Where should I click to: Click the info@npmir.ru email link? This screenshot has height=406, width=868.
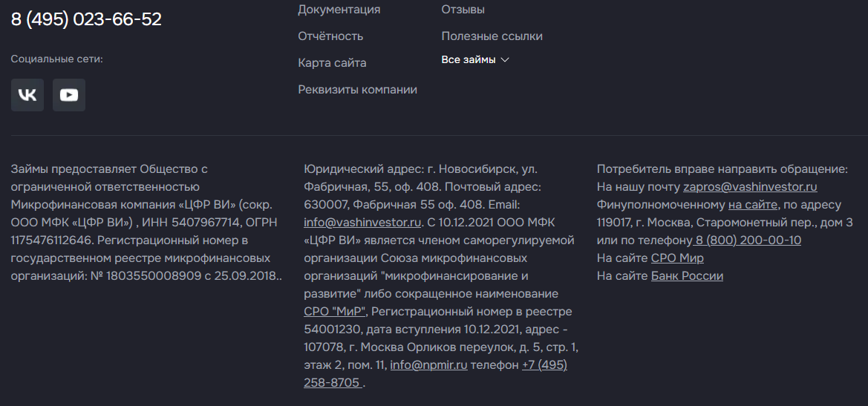(428, 365)
